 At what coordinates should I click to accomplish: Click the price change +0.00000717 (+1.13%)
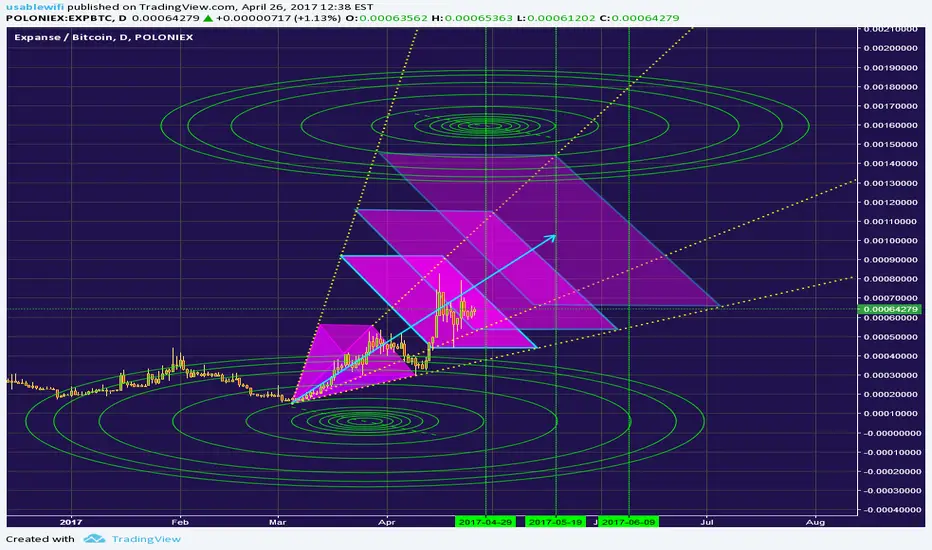(278, 18)
